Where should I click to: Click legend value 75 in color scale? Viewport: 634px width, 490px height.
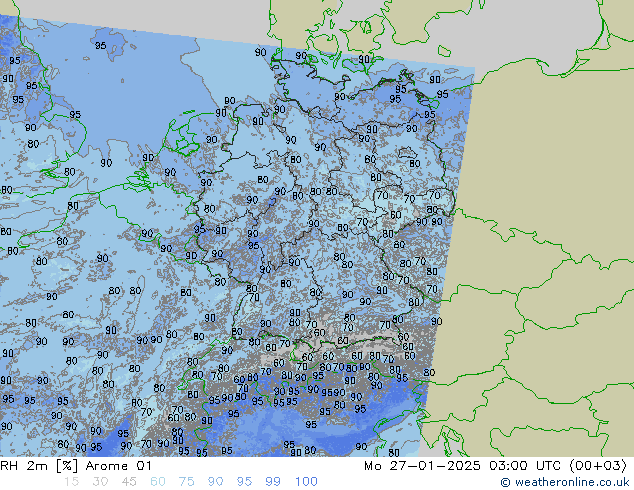click(x=186, y=482)
